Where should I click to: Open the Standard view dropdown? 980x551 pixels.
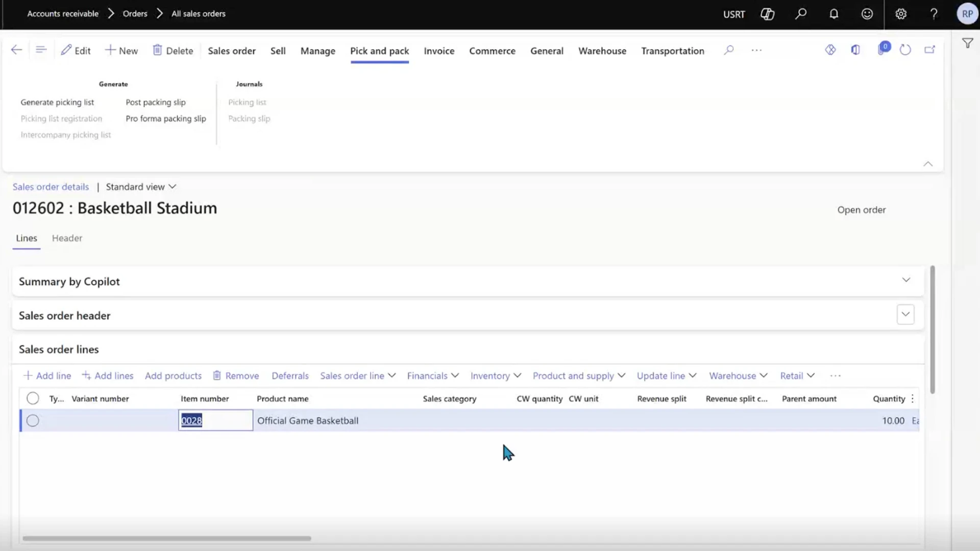(x=141, y=187)
